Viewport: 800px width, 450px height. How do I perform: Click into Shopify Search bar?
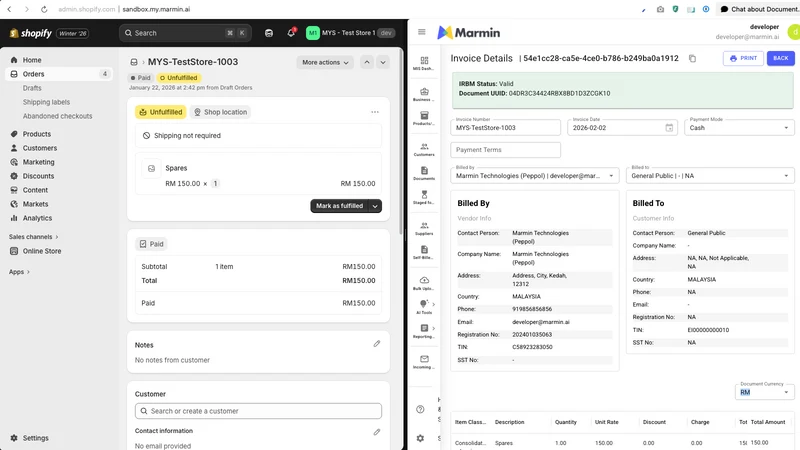point(185,33)
